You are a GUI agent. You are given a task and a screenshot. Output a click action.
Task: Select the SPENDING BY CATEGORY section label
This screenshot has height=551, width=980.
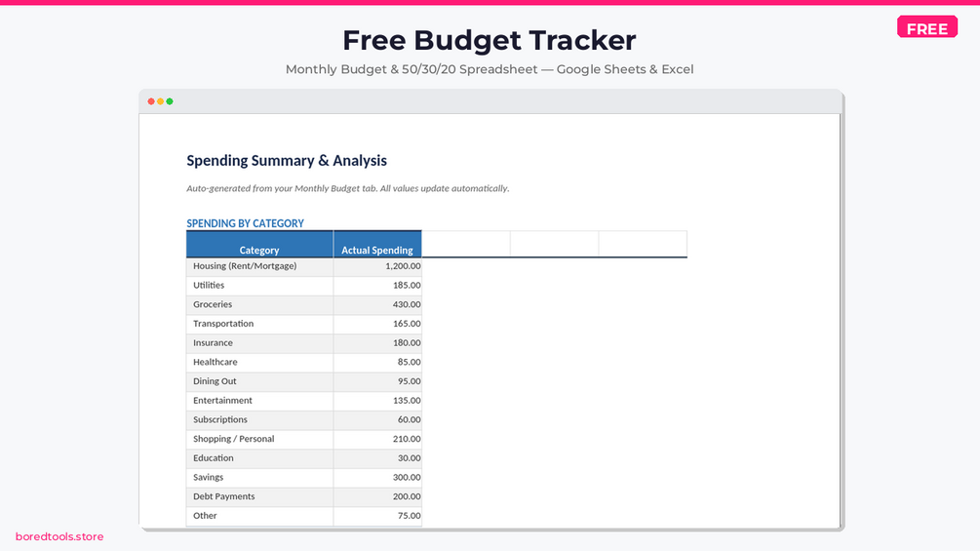pos(245,223)
